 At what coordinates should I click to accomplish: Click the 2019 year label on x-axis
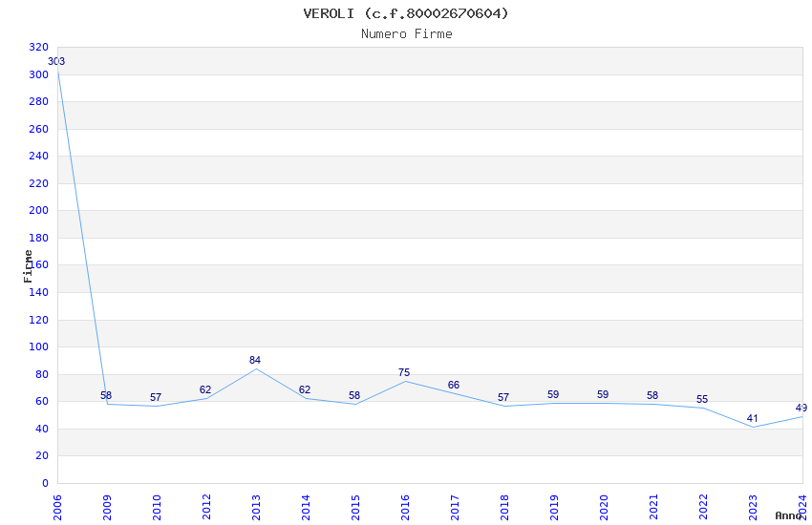[x=554, y=508]
